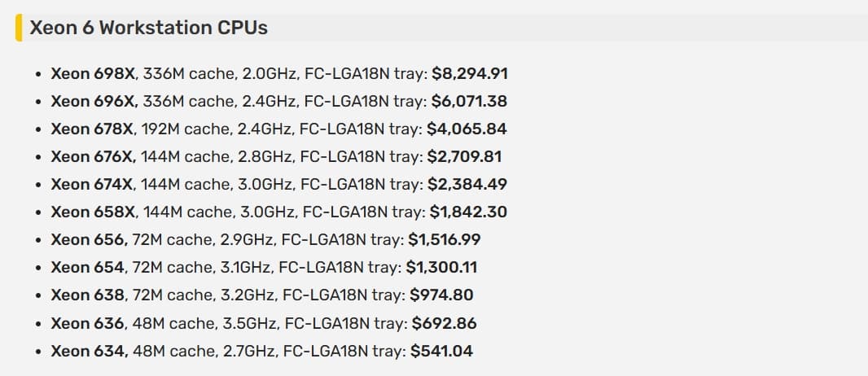Click the Xeon 676X model name
The image size is (868, 376).
click(x=92, y=156)
